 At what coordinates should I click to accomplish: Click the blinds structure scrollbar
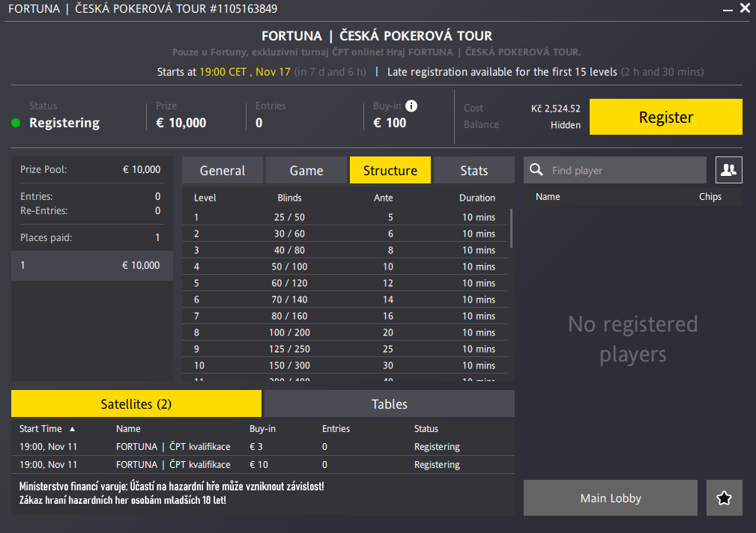click(x=511, y=228)
